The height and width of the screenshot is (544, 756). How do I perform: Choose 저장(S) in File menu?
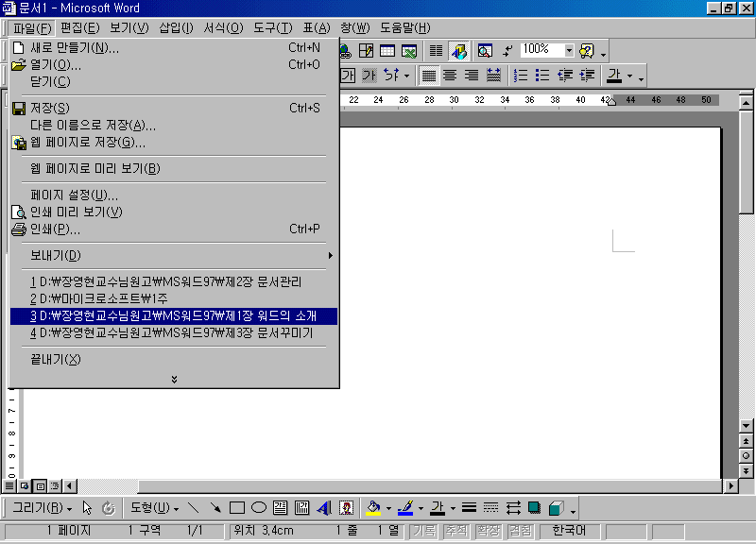(x=174, y=108)
